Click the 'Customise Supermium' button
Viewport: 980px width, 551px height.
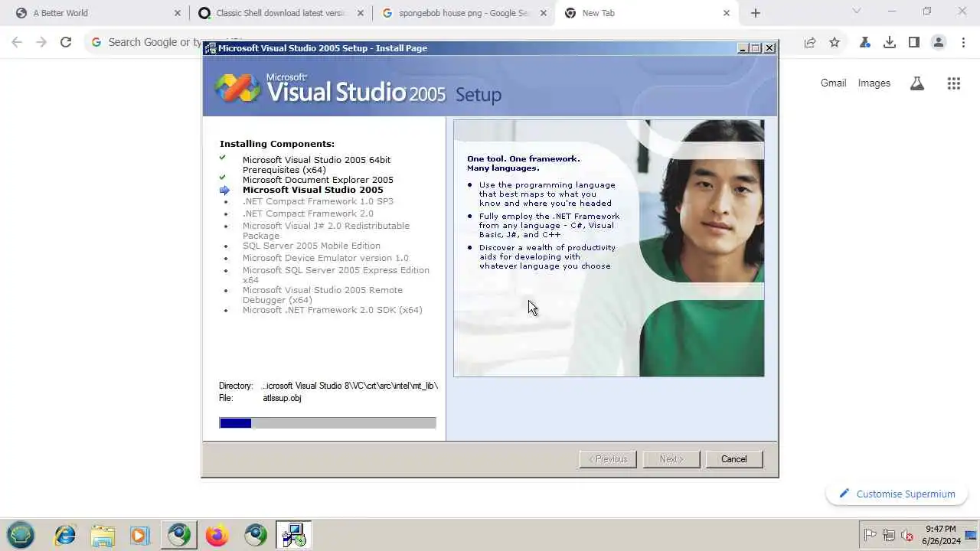[897, 494]
